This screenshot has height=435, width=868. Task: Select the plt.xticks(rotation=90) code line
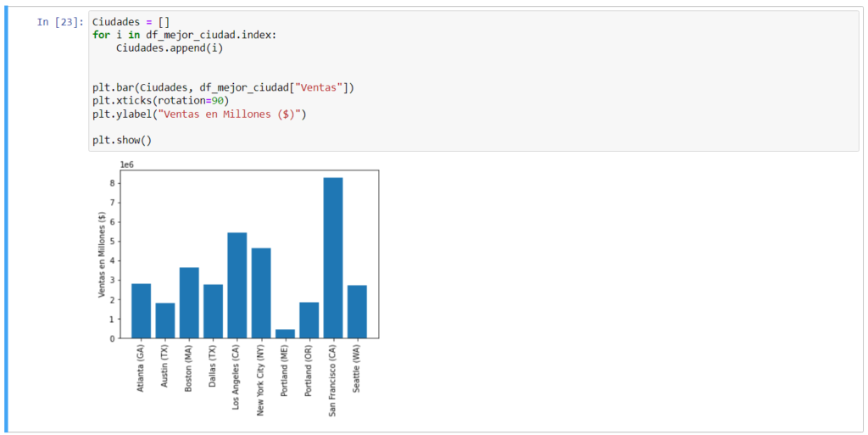161,100
